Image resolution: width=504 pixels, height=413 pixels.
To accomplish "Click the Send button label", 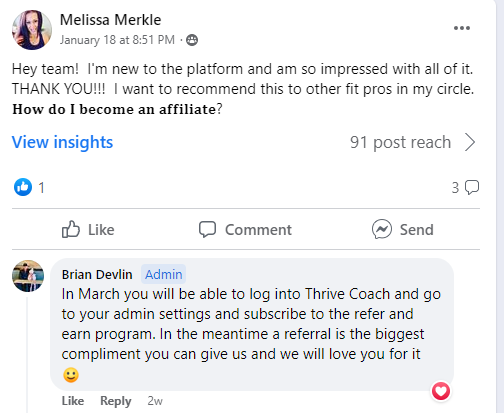I will (x=417, y=230).
